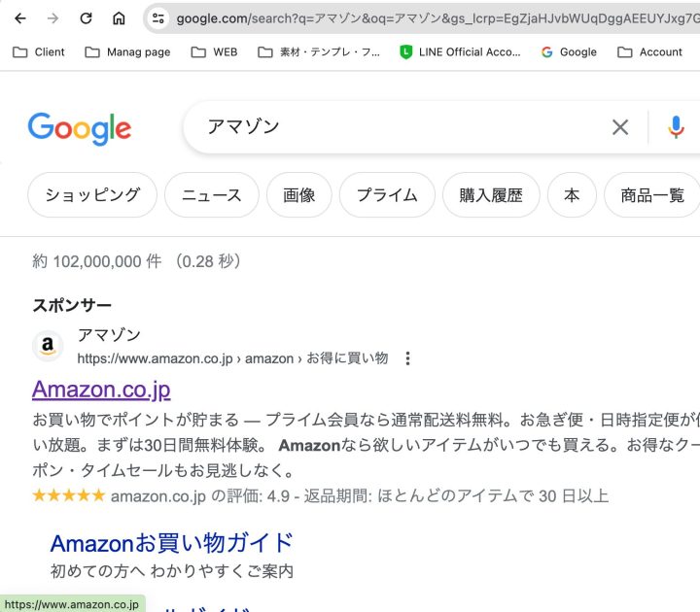
Task: Open site information icon in address bar
Action: (x=158, y=18)
